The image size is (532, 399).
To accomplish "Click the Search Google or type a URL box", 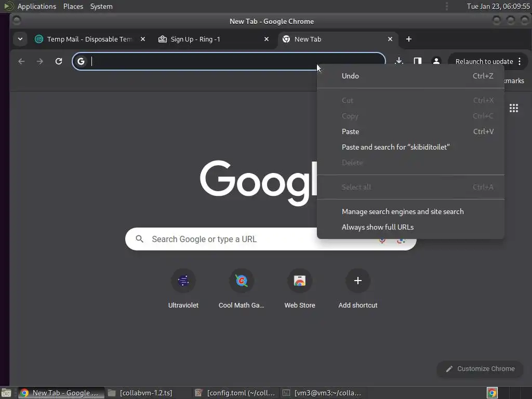I will (271, 239).
